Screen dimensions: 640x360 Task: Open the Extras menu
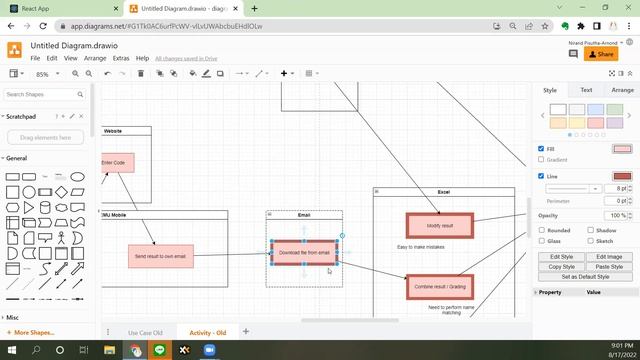tap(121, 58)
